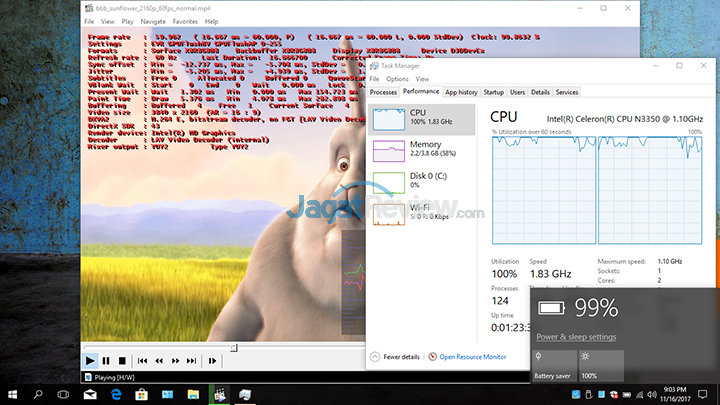
Task: Click the video seek bar slider
Action: pos(234,347)
